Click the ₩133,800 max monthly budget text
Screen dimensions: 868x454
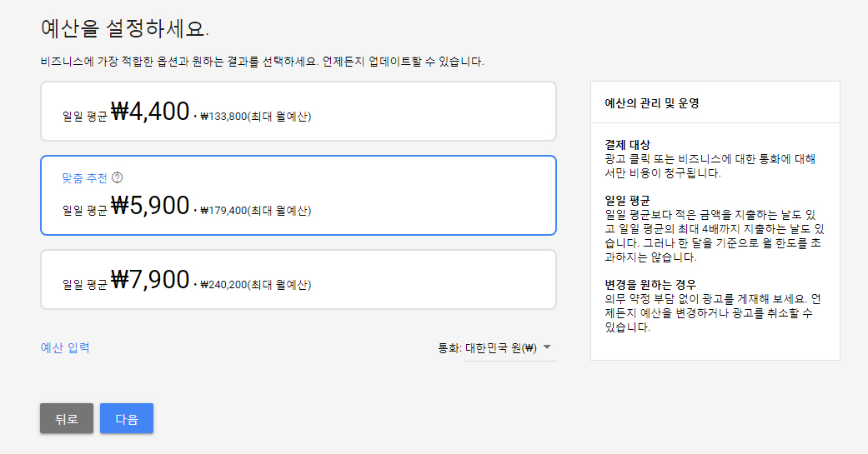point(255,117)
